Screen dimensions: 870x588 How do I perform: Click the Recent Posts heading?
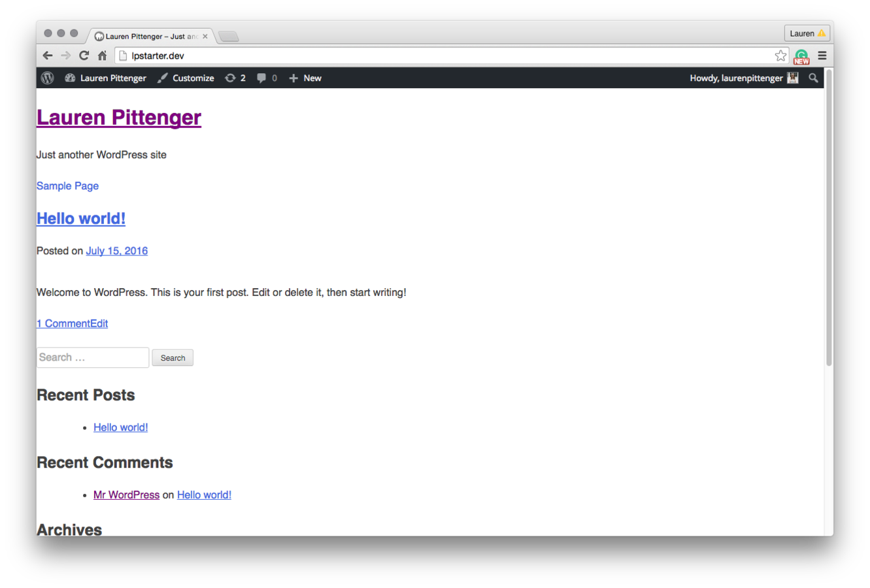[86, 395]
